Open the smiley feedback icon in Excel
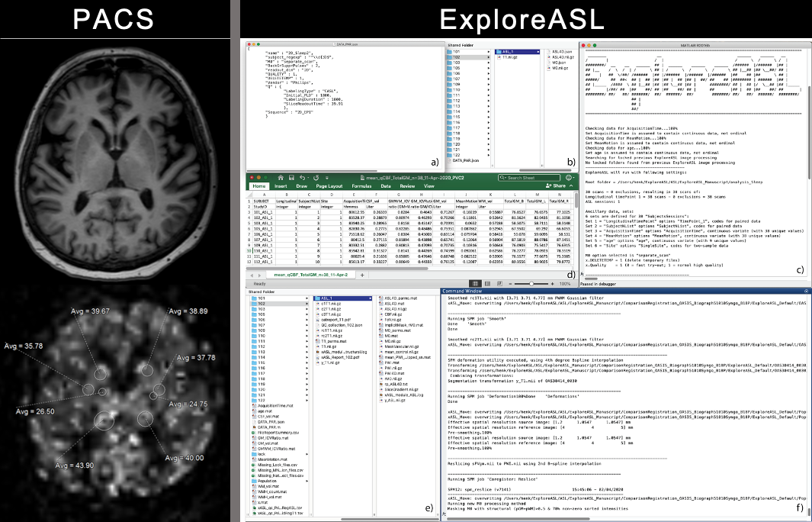The width and height of the screenshot is (812, 522). 568,176
